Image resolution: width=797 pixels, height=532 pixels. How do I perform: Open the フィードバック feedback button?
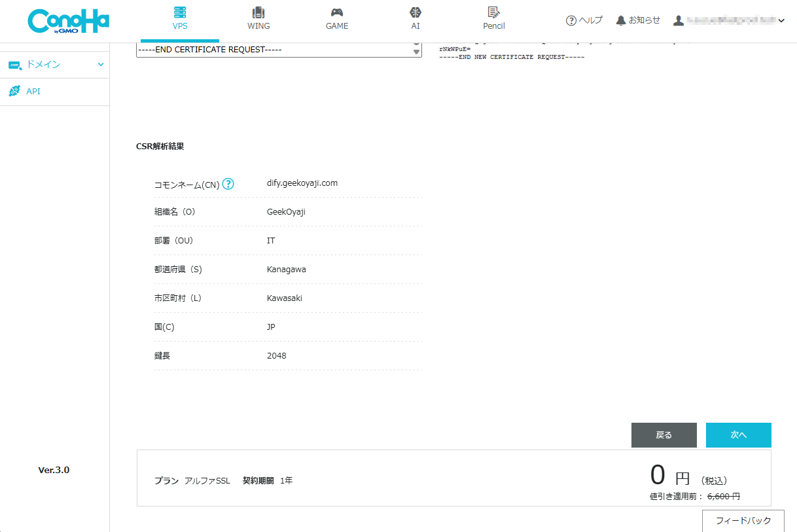click(743, 521)
